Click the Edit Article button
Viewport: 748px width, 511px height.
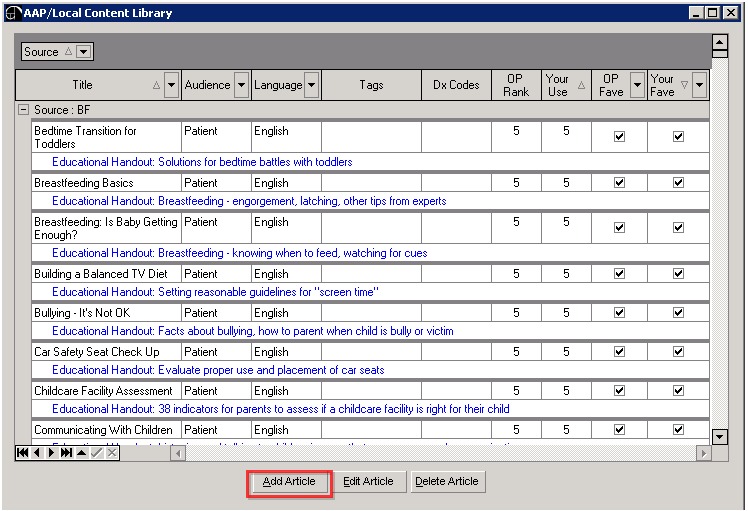click(x=368, y=481)
